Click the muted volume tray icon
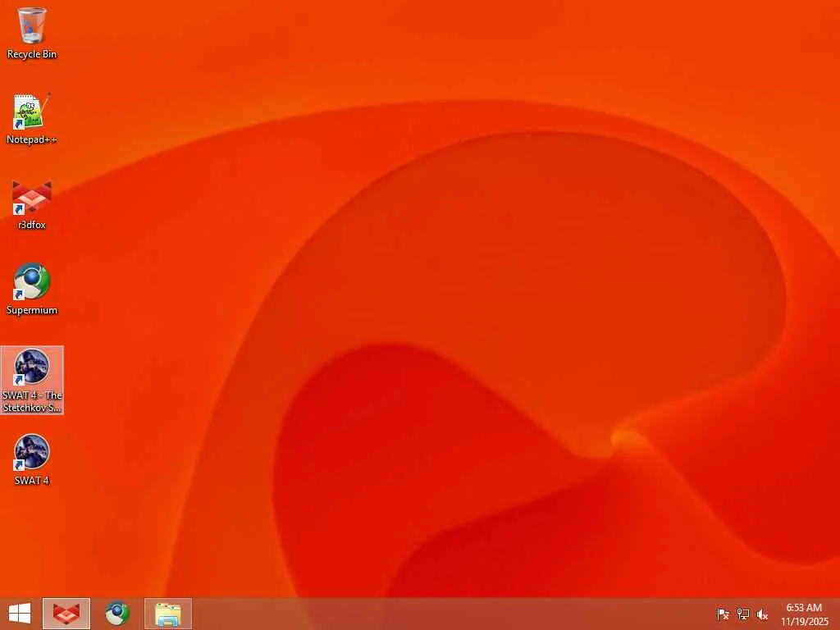The height and width of the screenshot is (630, 840). pyautogui.click(x=762, y=614)
